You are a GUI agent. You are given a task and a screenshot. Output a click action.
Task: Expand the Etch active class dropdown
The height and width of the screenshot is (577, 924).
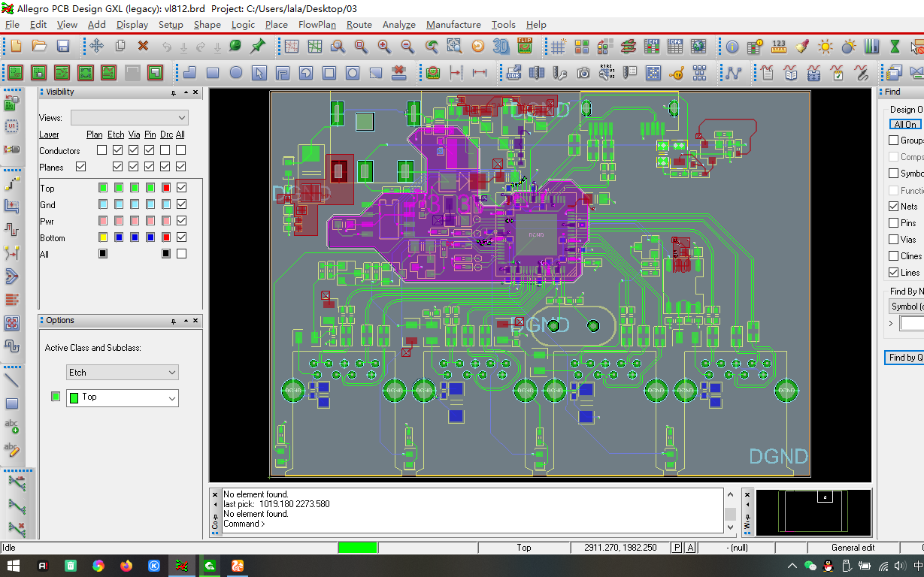[x=122, y=373]
